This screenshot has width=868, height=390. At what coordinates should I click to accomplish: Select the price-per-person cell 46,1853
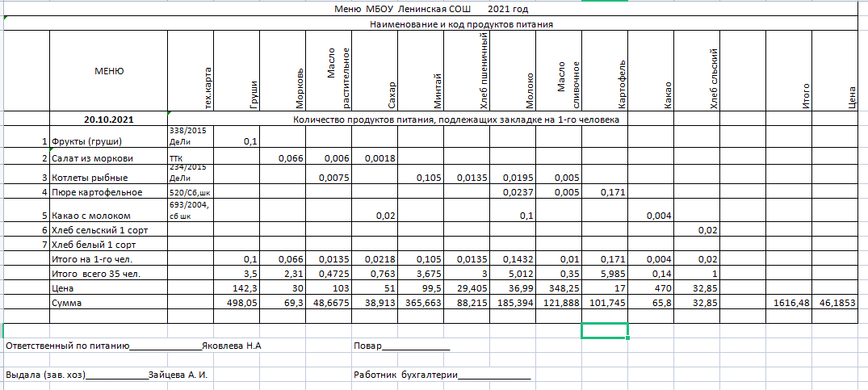840,301
